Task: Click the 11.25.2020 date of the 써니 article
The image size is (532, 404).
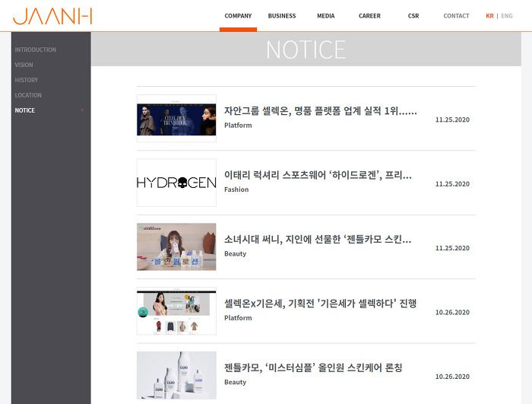Action: 453,248
